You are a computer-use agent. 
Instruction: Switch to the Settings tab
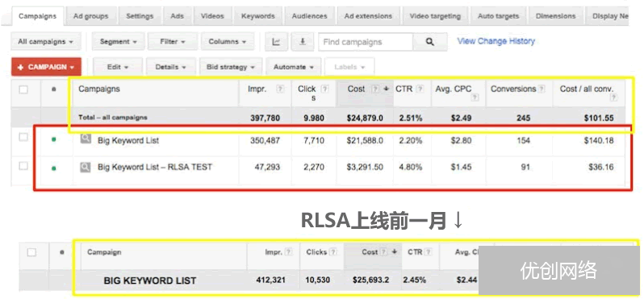140,16
